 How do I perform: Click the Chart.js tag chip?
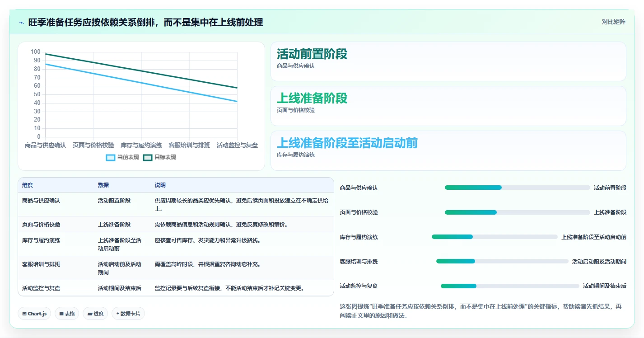point(34,314)
